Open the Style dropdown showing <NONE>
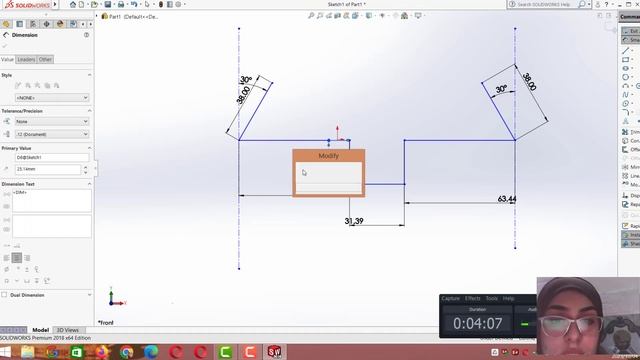 tap(51, 98)
